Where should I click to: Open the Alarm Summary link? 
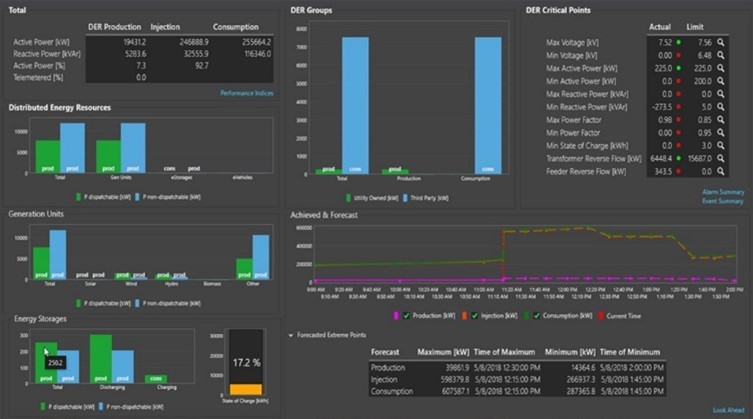pos(723,191)
